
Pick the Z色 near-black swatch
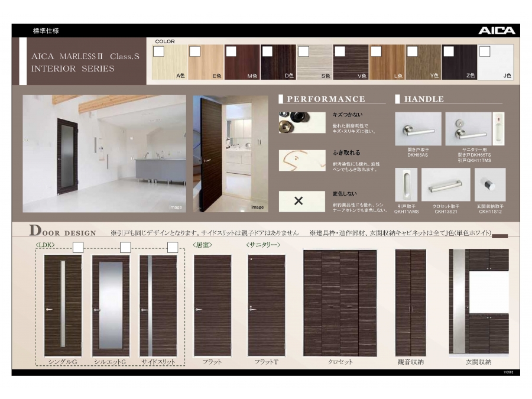click(459, 62)
